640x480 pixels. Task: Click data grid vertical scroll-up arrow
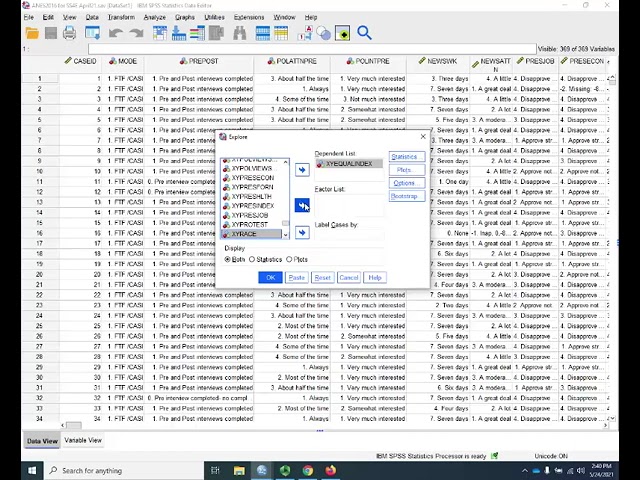(612, 77)
